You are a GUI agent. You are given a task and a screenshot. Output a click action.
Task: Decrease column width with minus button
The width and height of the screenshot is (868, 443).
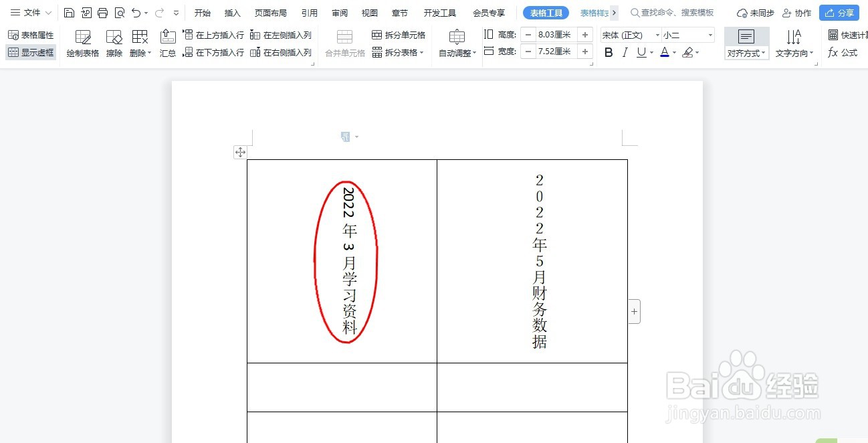click(528, 52)
